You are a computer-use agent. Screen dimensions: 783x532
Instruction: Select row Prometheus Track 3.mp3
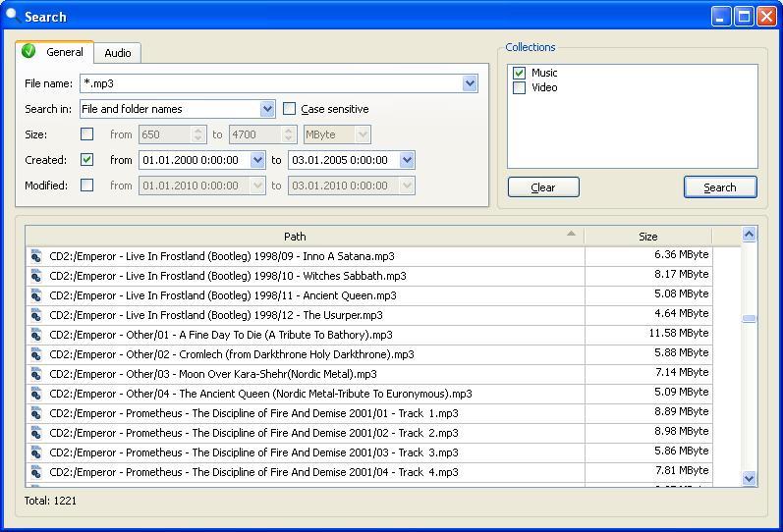[369, 452]
